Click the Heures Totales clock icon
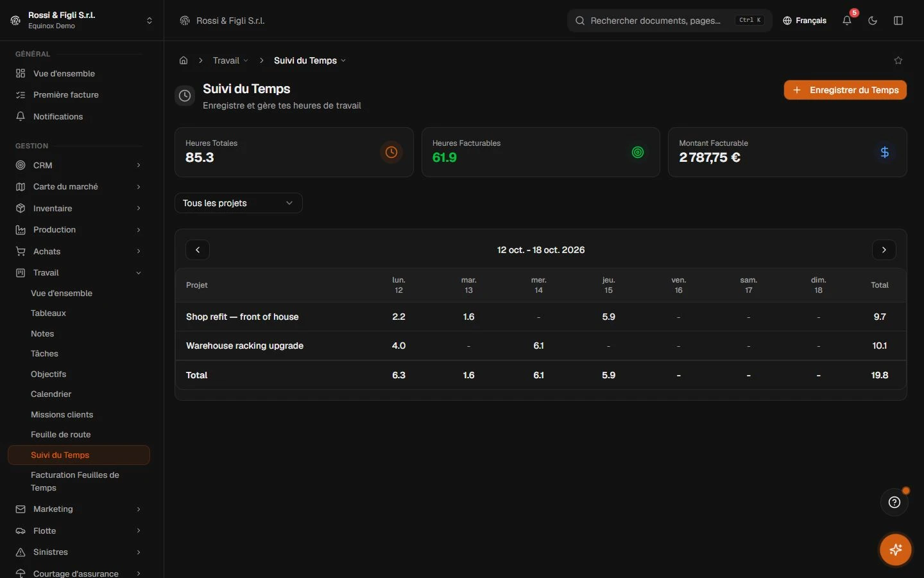Screen dimensions: 924x578 (x=391, y=152)
